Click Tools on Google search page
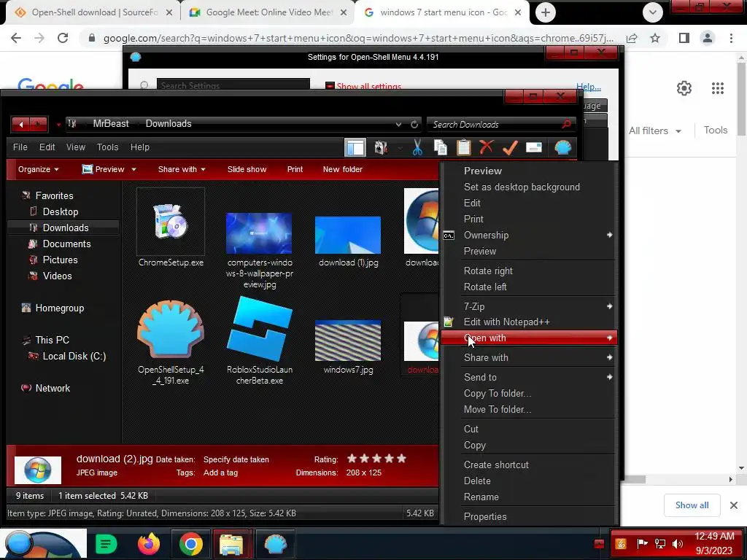Image resolution: width=747 pixels, height=560 pixels. [x=716, y=130]
